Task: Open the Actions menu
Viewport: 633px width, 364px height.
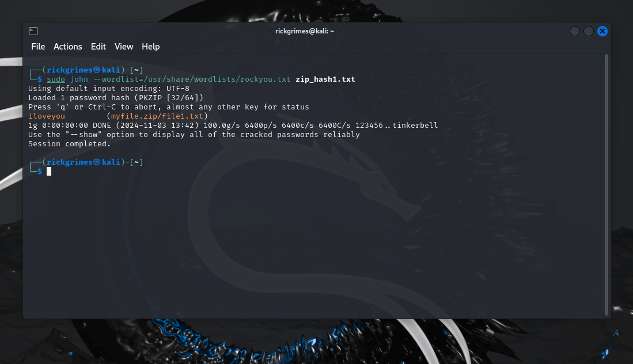Action: click(68, 47)
